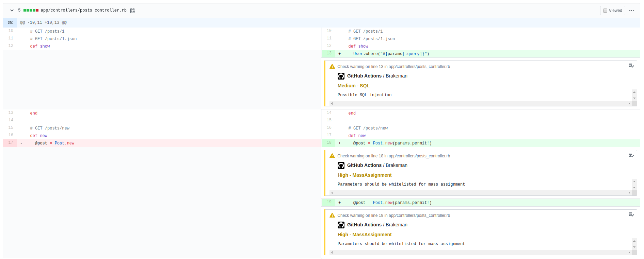Open "Check warning on line 13" link

point(393,67)
